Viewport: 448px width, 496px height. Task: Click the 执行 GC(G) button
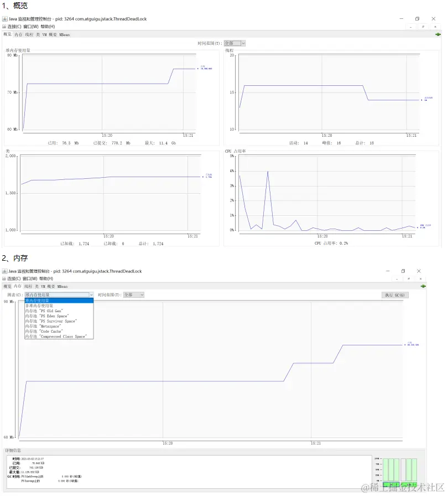(395, 295)
